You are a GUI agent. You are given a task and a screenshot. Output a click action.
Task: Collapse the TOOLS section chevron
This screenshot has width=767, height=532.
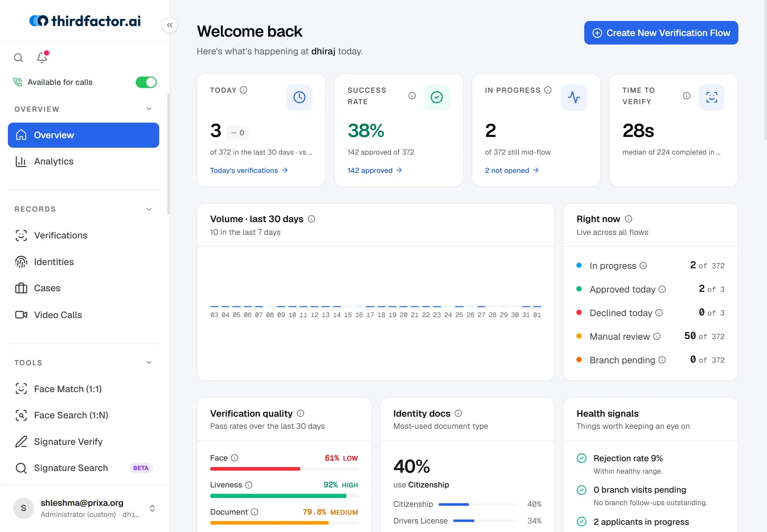pos(149,363)
